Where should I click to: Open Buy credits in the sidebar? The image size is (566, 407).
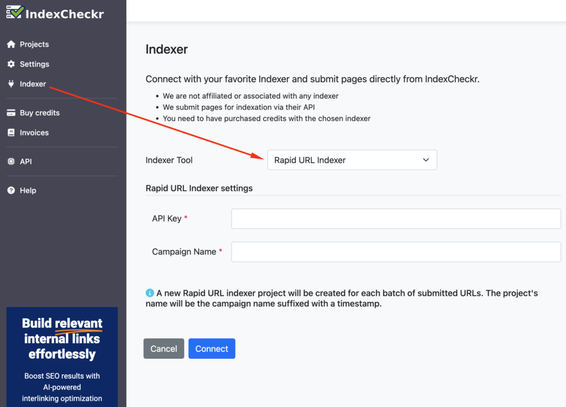[40, 113]
